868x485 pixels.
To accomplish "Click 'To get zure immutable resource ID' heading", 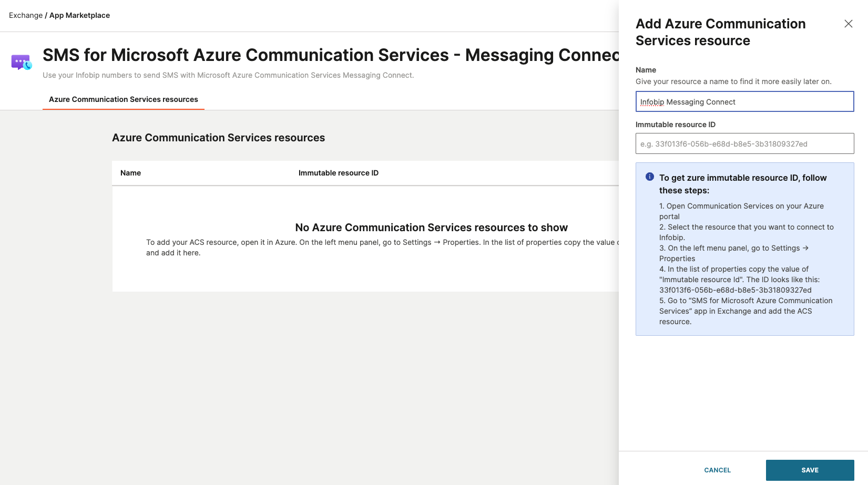I will pos(743,184).
